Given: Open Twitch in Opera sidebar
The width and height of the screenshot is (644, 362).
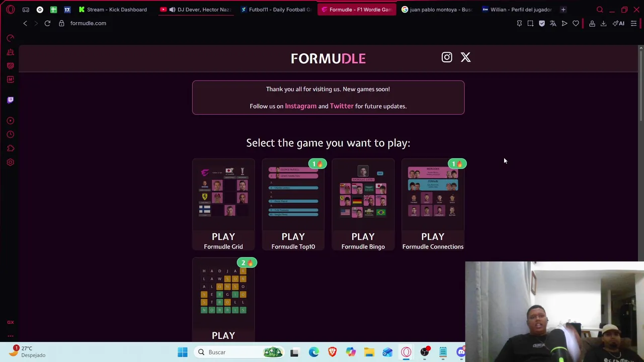Looking at the screenshot, I should click(10, 100).
